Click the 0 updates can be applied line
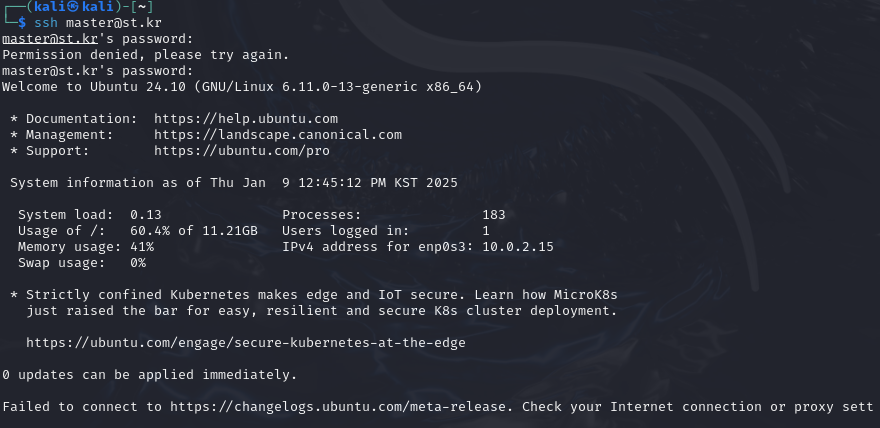Screen dimensions: 880x428 (150, 375)
